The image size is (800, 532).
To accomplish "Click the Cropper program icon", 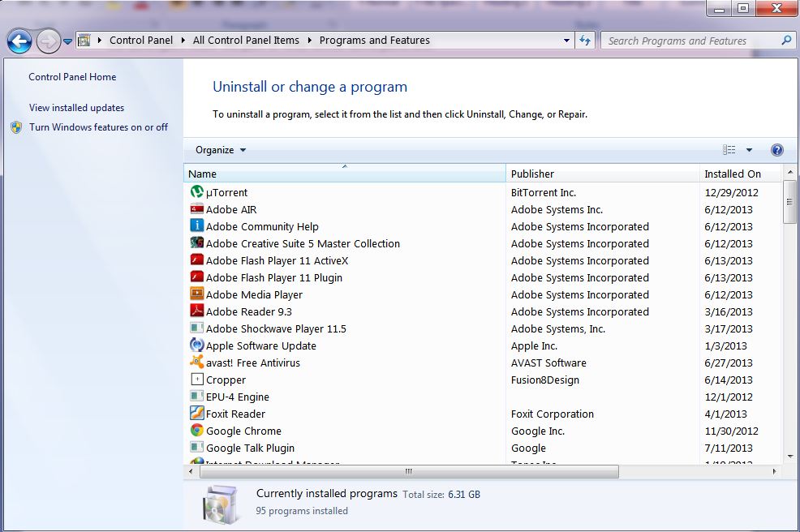I will tap(197, 380).
